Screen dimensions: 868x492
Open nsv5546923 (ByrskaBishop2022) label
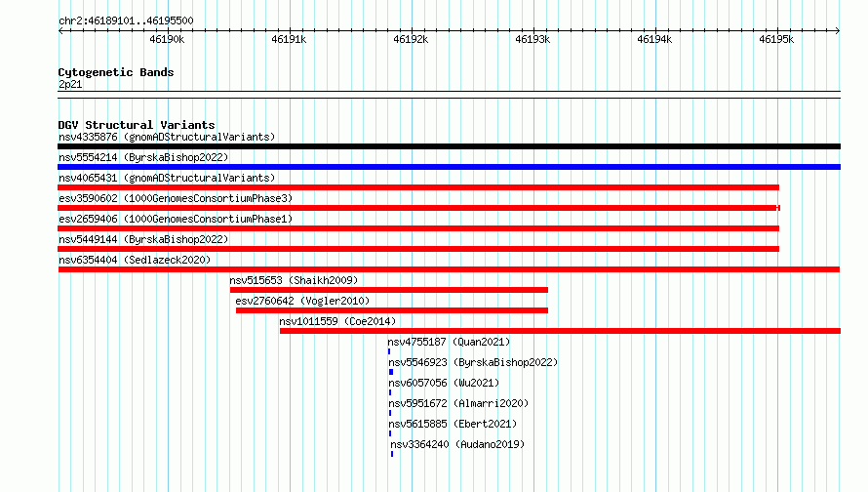tap(473, 362)
